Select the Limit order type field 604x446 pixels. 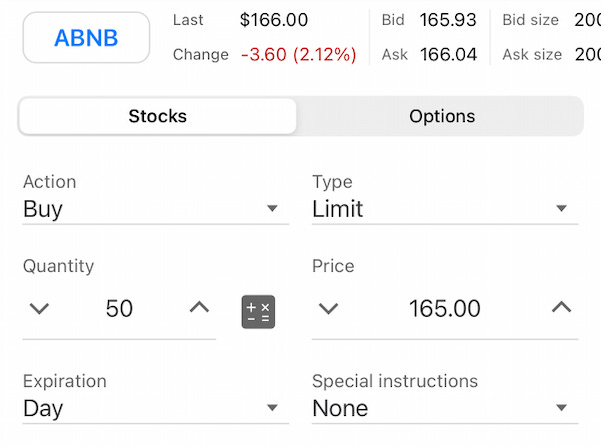[445, 209]
